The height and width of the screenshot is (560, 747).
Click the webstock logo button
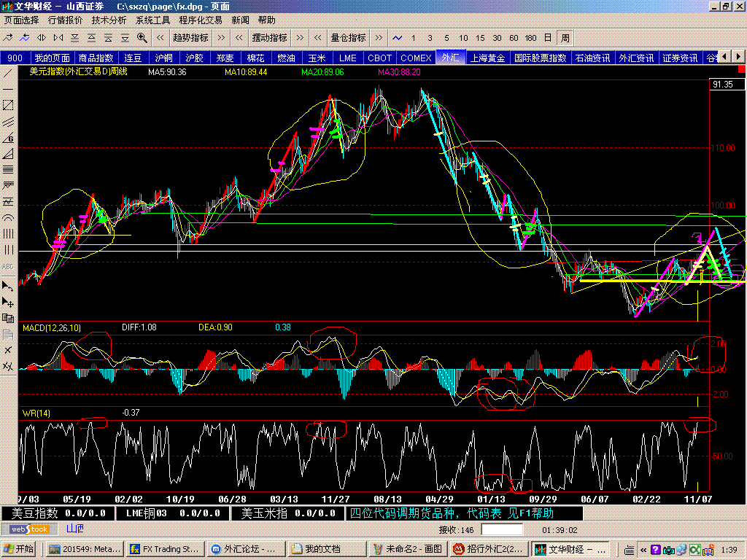(x=29, y=529)
